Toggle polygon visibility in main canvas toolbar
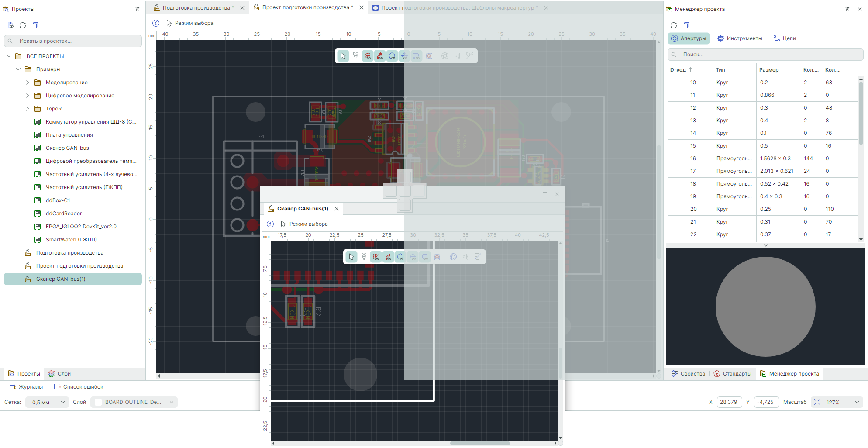 click(x=392, y=56)
